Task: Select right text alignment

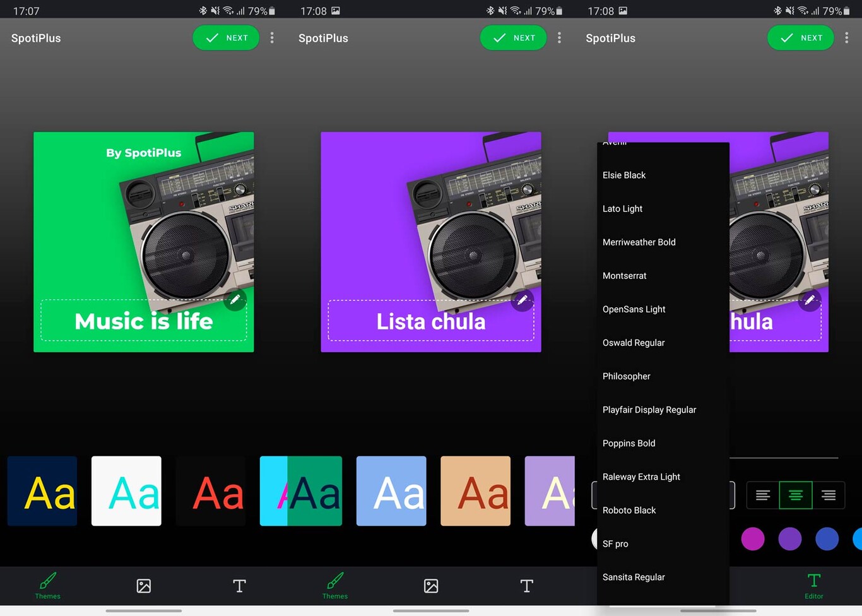Action: pos(829,495)
